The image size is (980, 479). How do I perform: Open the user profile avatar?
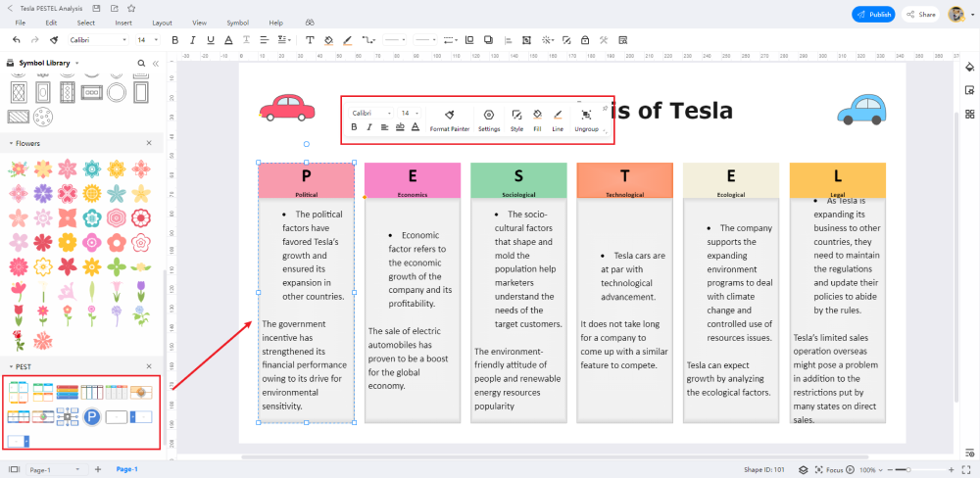pos(956,15)
